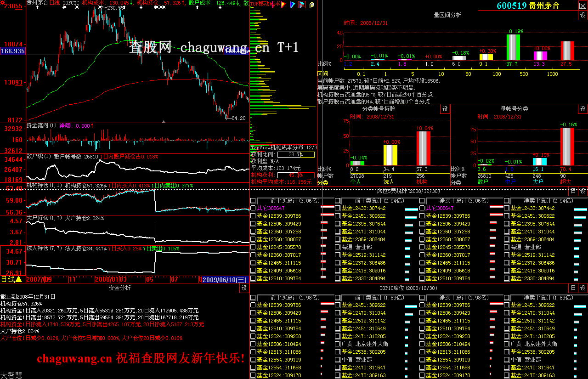Click the 日 button in TOP10席位 header
The width and height of the screenshot is (588, 379).
tap(573, 288)
